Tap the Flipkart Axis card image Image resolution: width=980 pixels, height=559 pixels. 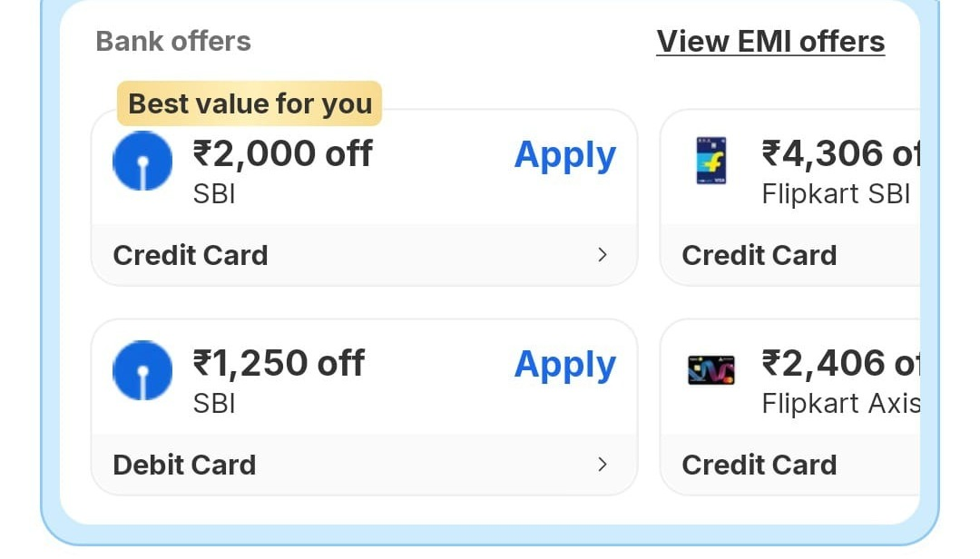pos(710,370)
